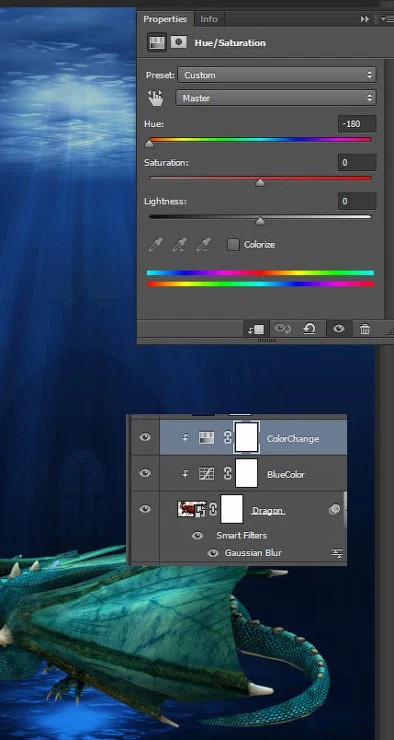
Task: Collapse the panel with double-arrow icon
Action: point(365,19)
